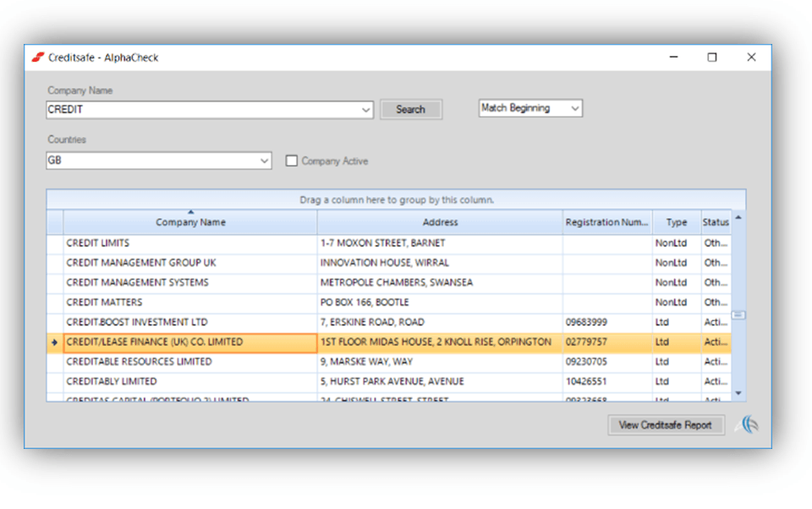
Task: Tick the Company Active checkbox
Action: coord(292,161)
